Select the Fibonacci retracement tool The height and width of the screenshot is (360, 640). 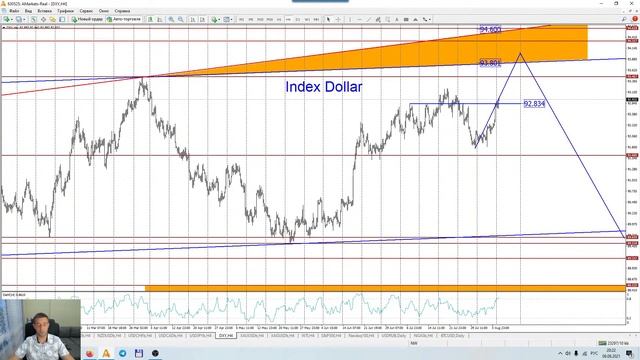tap(387, 19)
